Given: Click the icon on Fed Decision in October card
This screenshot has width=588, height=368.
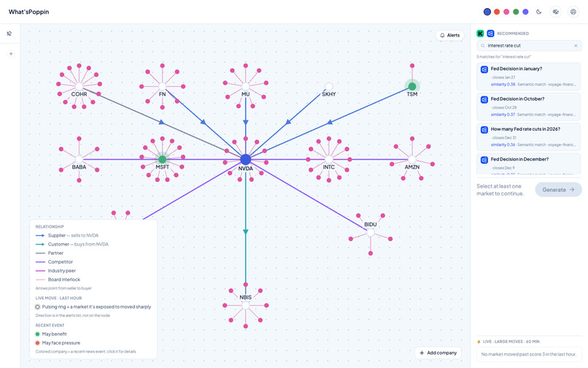Looking at the screenshot, I should [x=484, y=99].
